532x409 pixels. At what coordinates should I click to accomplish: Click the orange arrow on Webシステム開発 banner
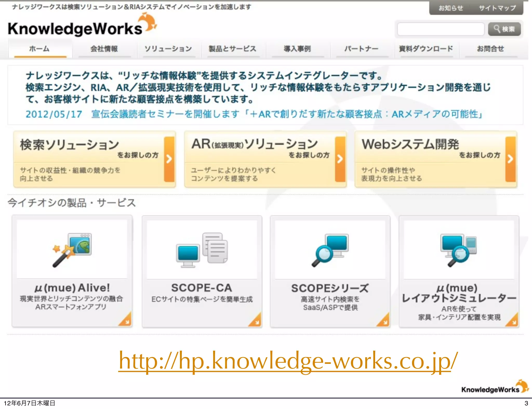[x=510, y=159]
